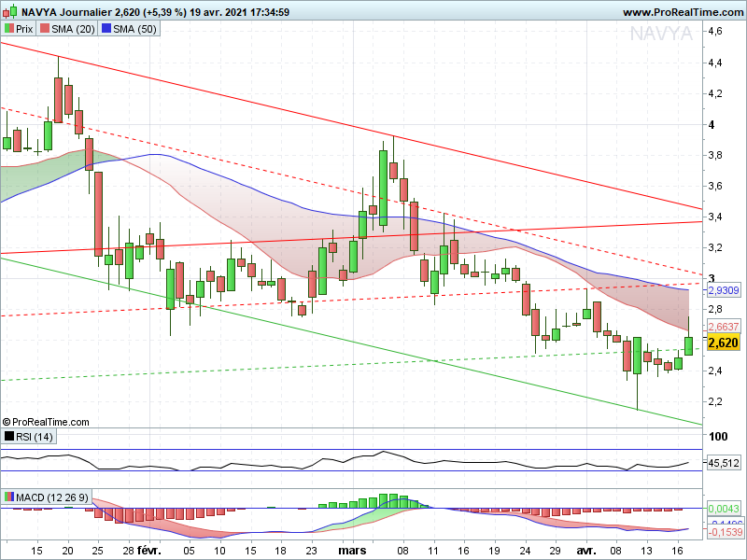Click the ProRealTime.com copyright text
Viewport: 747px width, 560px height.
46,422
